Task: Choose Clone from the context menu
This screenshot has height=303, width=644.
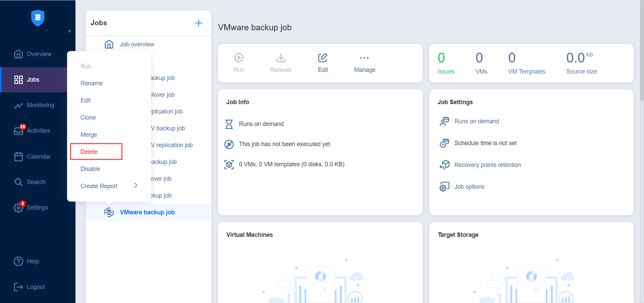Action: [88, 118]
